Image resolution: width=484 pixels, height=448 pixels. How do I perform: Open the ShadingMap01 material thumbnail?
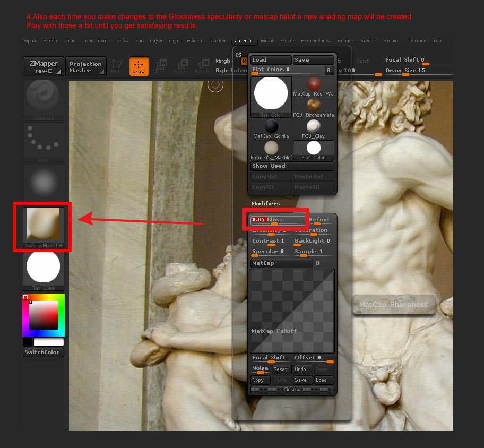coord(43,227)
